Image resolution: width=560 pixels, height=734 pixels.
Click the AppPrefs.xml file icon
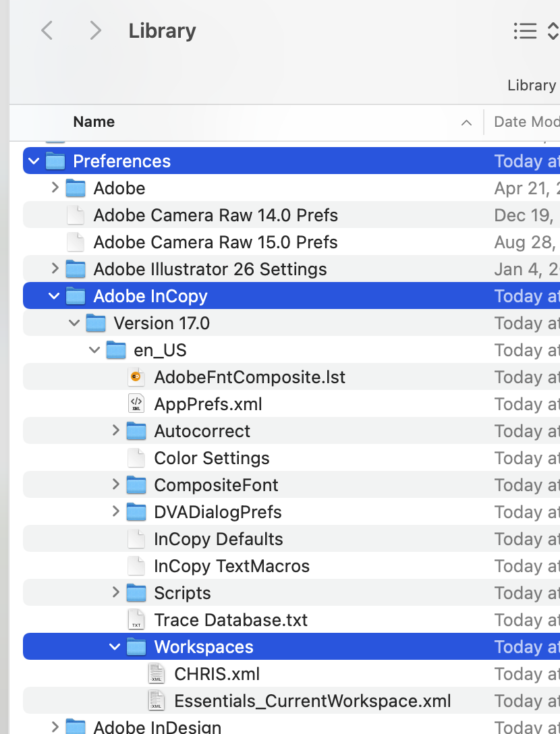click(136, 404)
